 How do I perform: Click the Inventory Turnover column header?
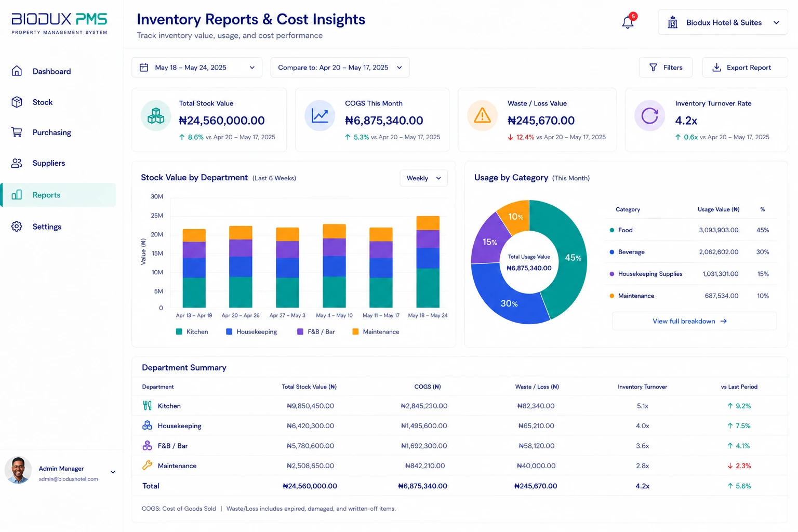[642, 387]
